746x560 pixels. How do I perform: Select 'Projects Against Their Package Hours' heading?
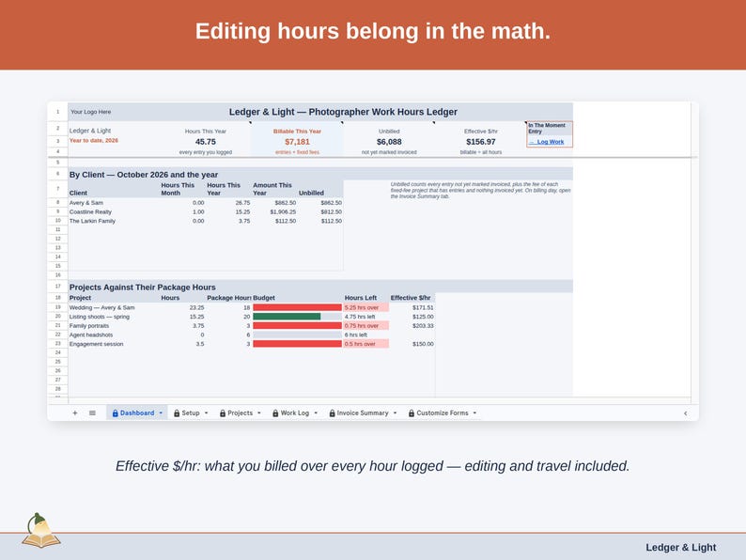point(142,288)
